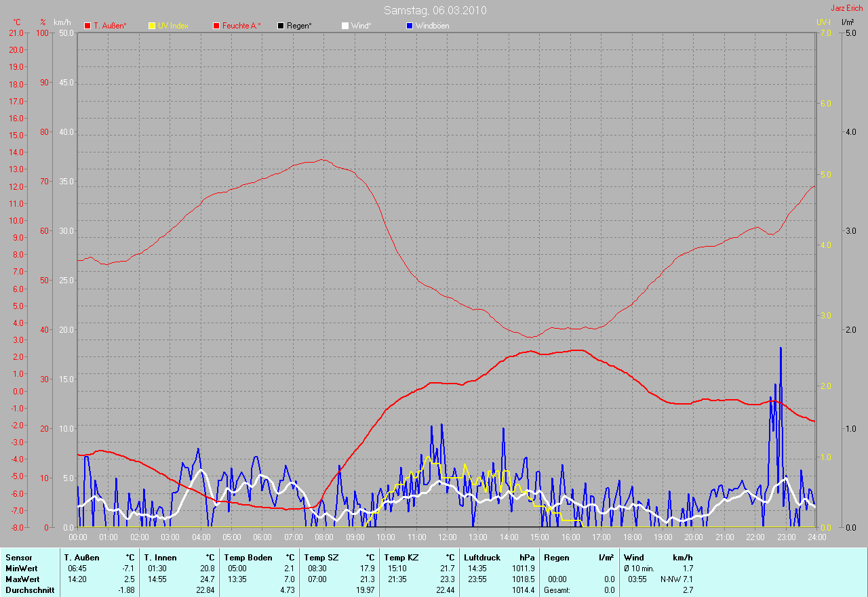Select the "Windböen" legend label
The width and height of the screenshot is (868, 597).
(432, 26)
